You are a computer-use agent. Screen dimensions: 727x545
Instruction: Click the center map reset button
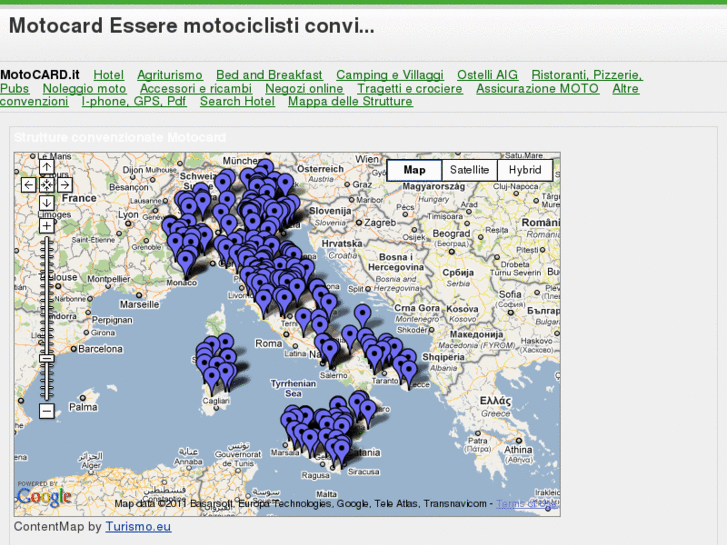[x=46, y=185]
